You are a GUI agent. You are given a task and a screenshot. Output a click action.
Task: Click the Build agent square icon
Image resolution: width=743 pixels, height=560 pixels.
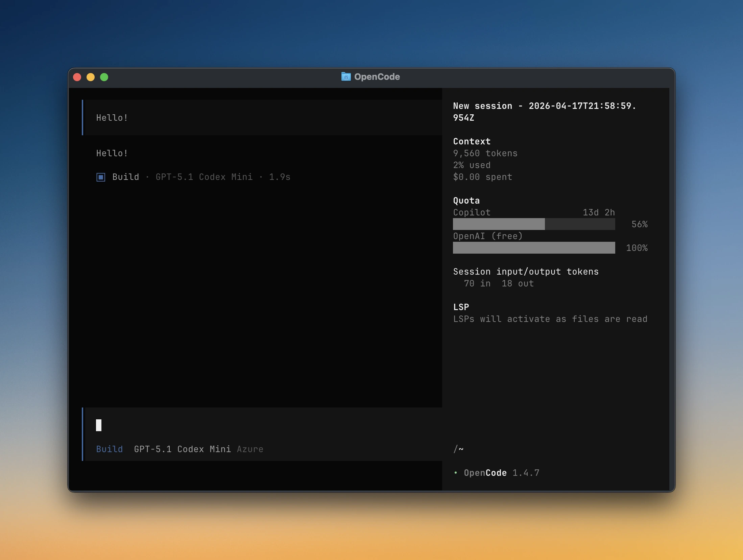point(100,177)
